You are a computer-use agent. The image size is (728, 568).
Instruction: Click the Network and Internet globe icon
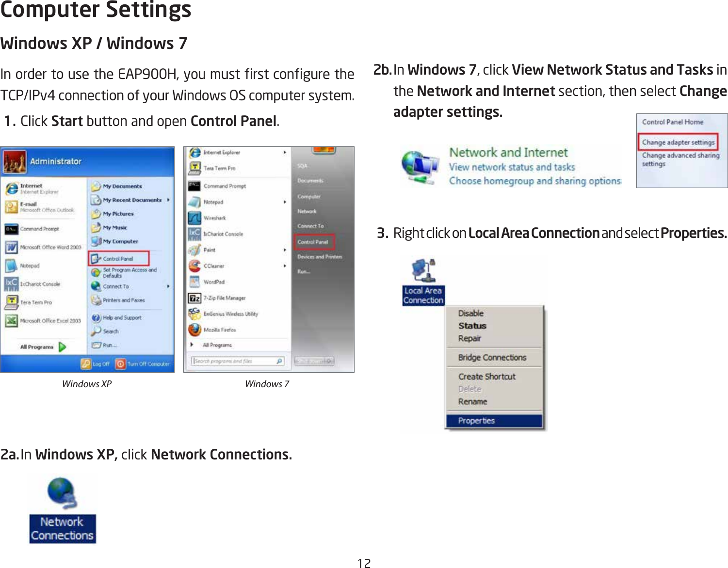420,167
